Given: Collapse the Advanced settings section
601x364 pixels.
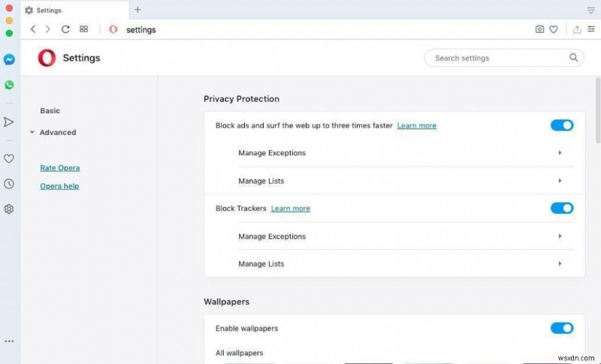Looking at the screenshot, I should click(57, 133).
